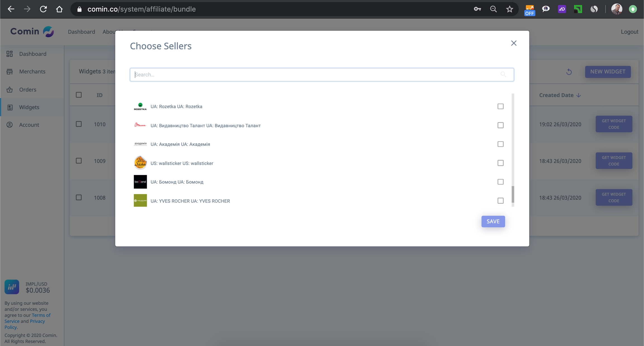Select widget row 1008 checkbox

point(79,198)
